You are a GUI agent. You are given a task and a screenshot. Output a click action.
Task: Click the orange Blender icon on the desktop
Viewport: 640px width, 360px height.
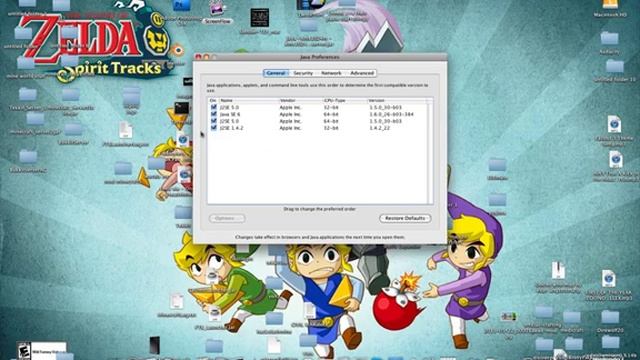178,51
